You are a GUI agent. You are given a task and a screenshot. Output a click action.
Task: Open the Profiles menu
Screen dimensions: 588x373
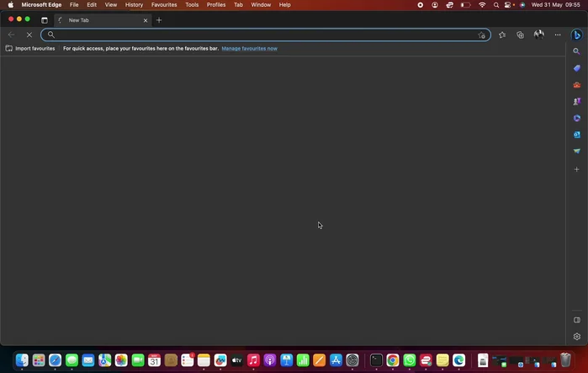[216, 5]
